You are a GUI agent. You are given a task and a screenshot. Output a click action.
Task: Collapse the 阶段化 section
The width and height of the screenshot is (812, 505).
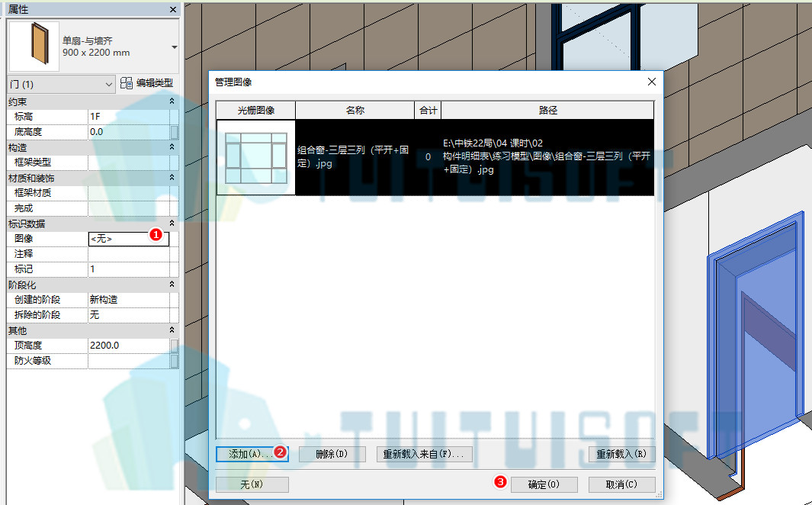[x=172, y=285]
